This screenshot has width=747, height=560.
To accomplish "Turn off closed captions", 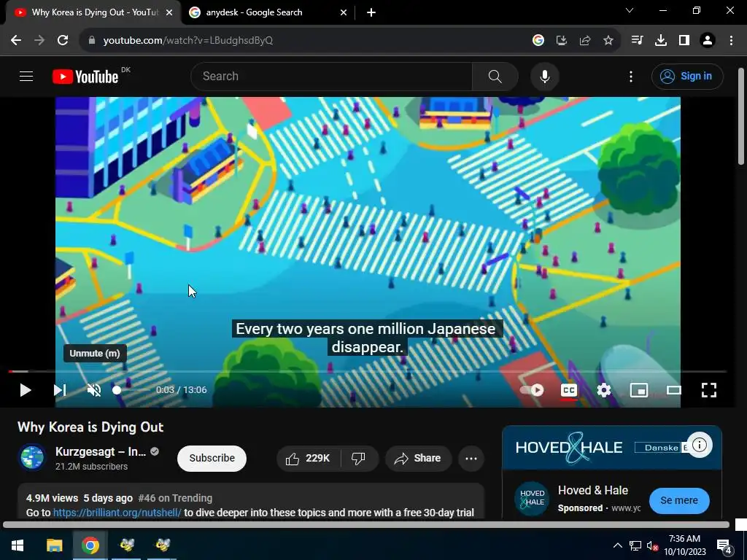I will coord(568,390).
